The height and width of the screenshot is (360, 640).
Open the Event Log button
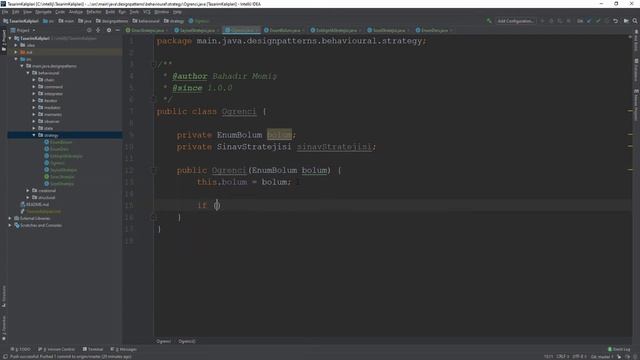619,349
